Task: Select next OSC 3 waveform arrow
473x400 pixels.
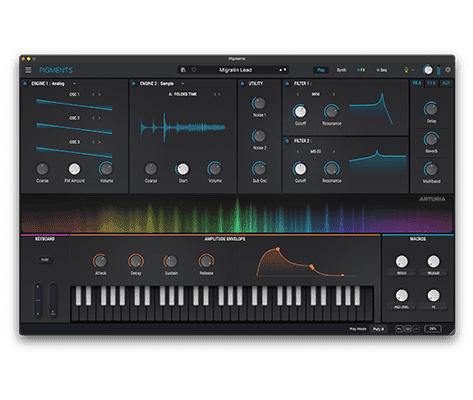Action: click(99, 142)
